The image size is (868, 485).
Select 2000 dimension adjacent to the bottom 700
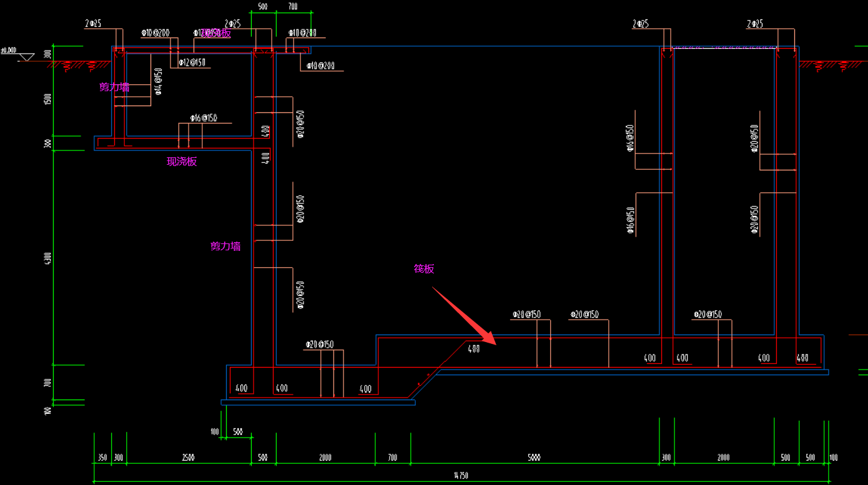pos(325,458)
